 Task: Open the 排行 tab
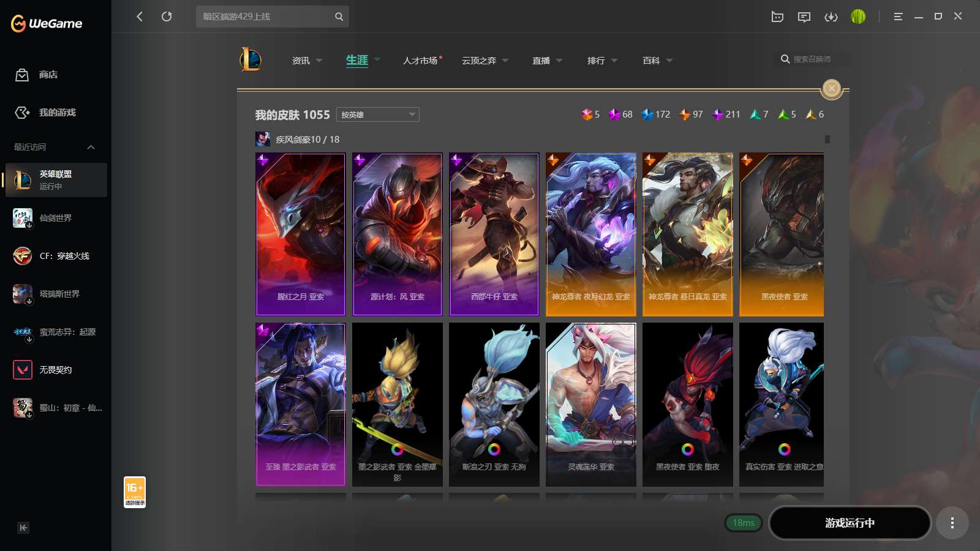[596, 61]
